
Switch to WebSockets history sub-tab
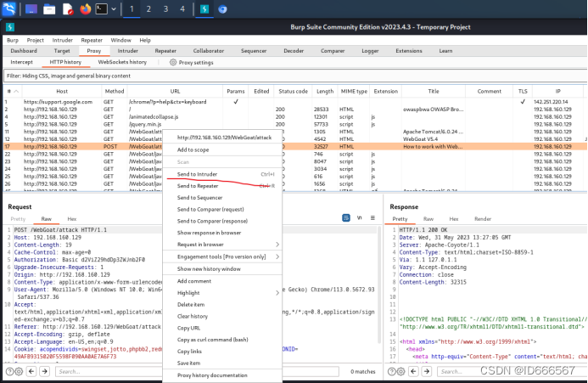[x=122, y=62]
